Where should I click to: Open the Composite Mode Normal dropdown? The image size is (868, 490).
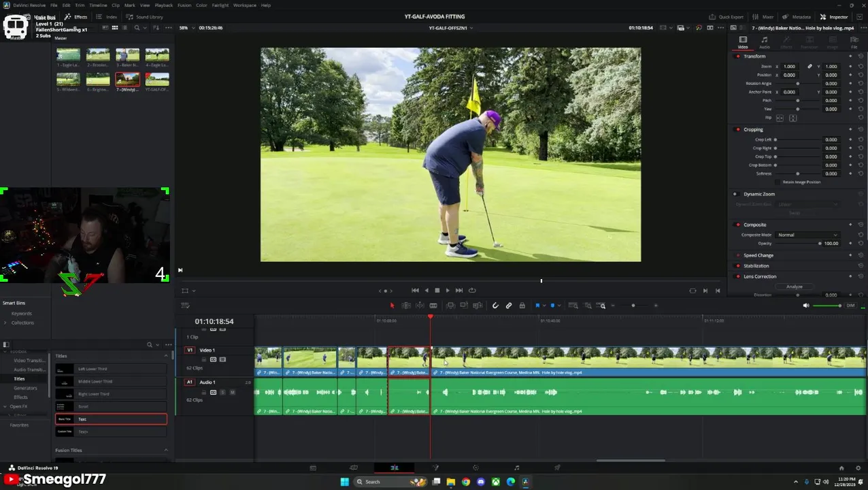(x=807, y=235)
